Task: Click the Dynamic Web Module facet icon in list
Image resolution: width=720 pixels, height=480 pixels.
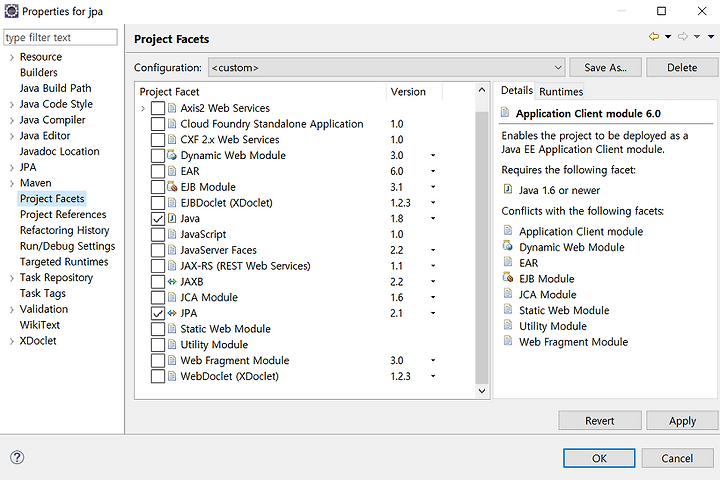Action: [172, 155]
